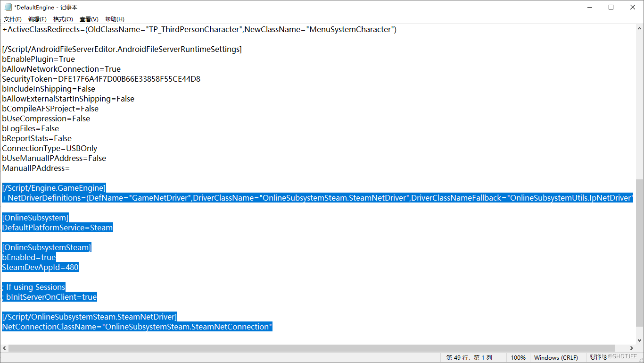The width and height of the screenshot is (644, 363).
Task: Click the +ActiveClassRedirects line
Action: coord(199,29)
